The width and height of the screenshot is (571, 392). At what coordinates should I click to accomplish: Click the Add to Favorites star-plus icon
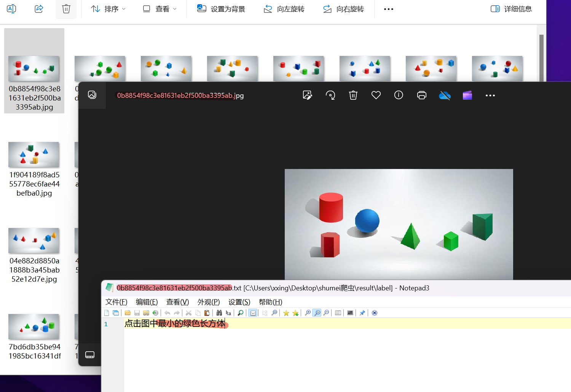click(295, 313)
